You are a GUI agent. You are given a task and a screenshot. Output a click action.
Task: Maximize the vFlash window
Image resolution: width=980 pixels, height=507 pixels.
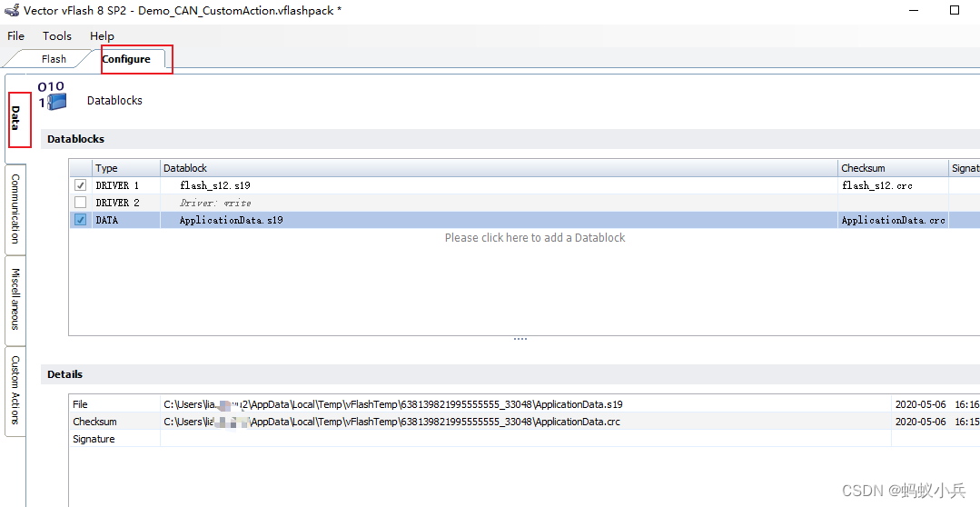coord(955,10)
